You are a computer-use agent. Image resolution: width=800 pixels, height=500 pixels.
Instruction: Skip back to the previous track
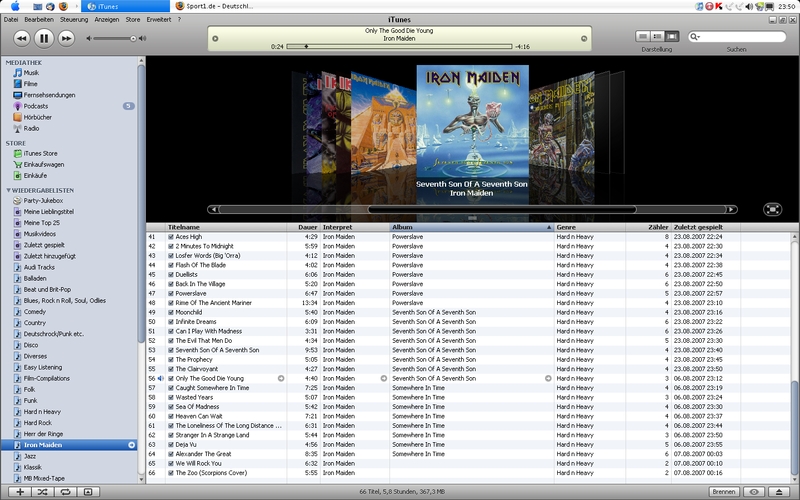point(21,38)
